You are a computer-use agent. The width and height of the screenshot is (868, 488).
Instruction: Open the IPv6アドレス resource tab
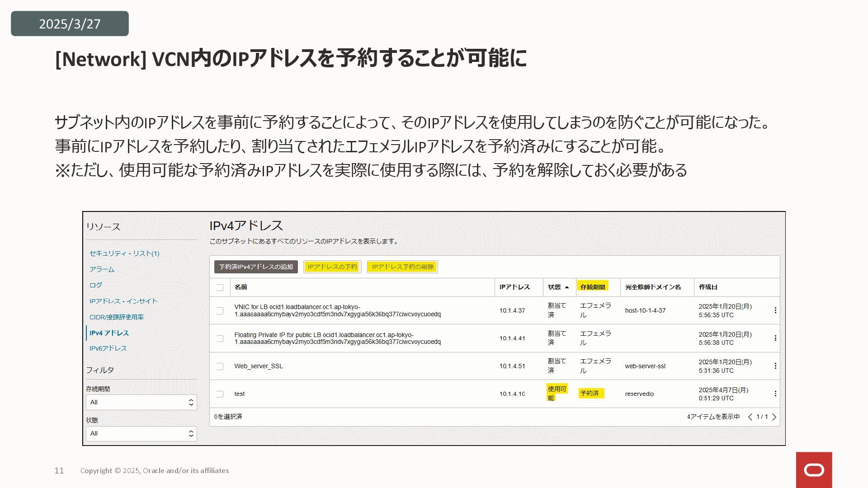click(x=108, y=348)
